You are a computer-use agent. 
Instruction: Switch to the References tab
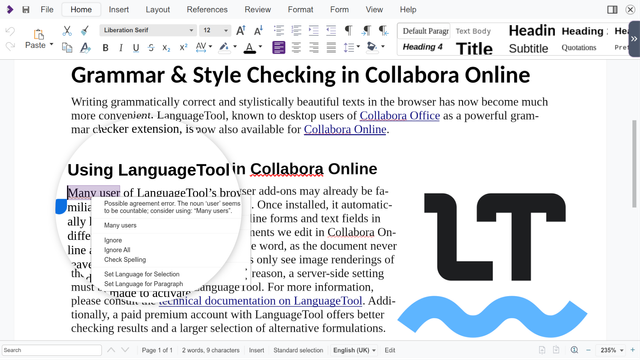pyautogui.click(x=207, y=9)
